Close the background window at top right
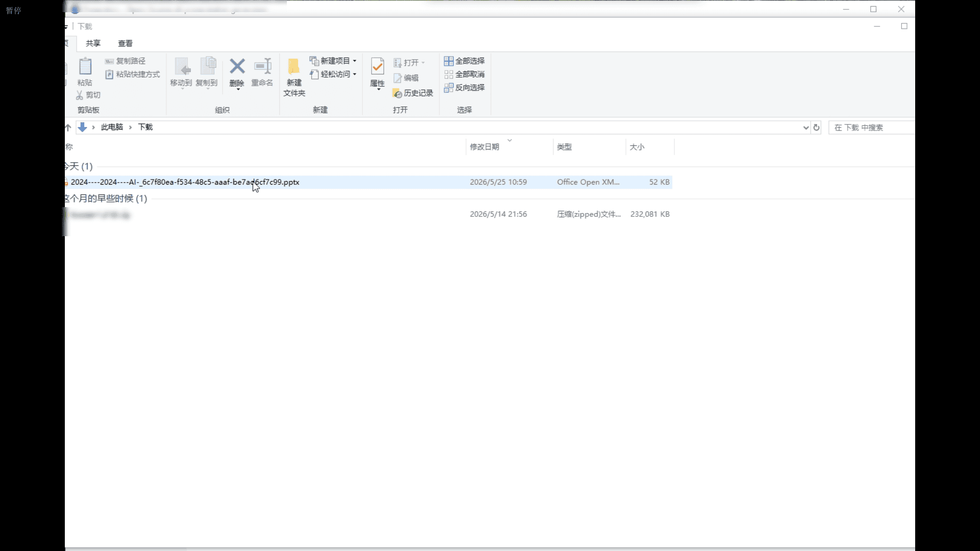Image resolution: width=980 pixels, height=551 pixels. (x=901, y=9)
